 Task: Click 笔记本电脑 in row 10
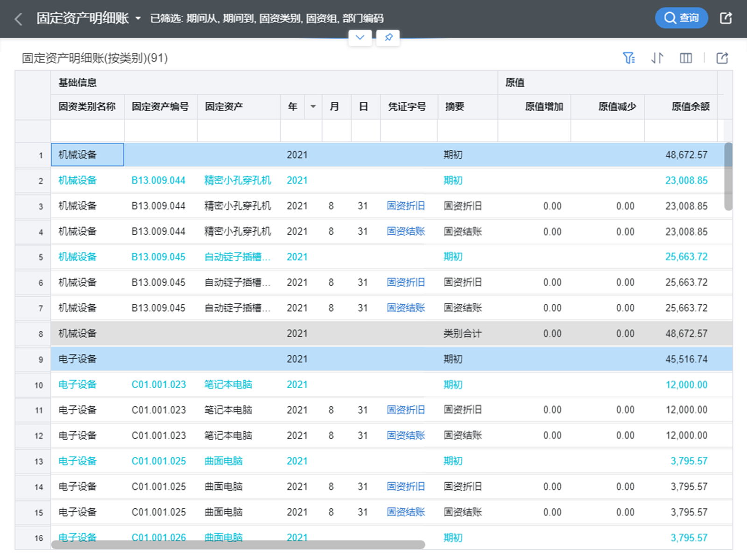pos(228,385)
